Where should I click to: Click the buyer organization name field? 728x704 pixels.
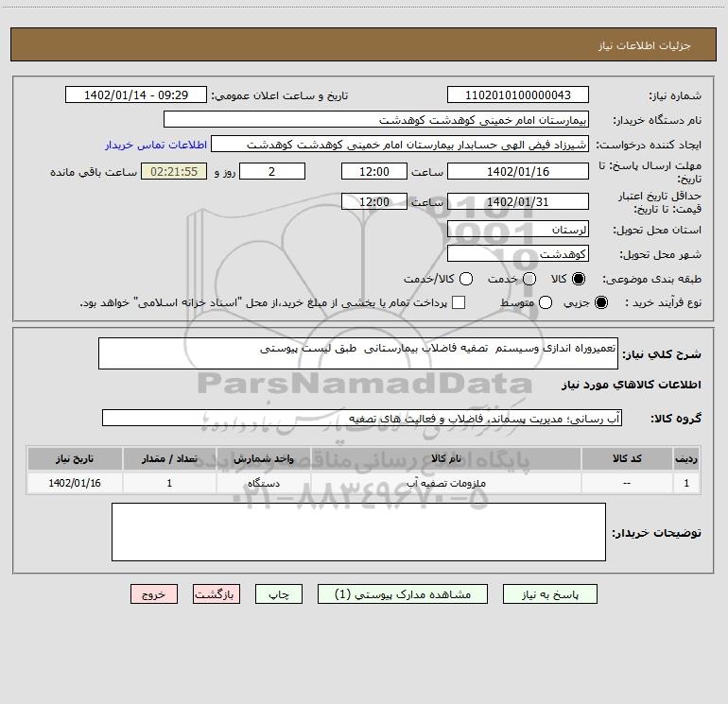click(376, 120)
